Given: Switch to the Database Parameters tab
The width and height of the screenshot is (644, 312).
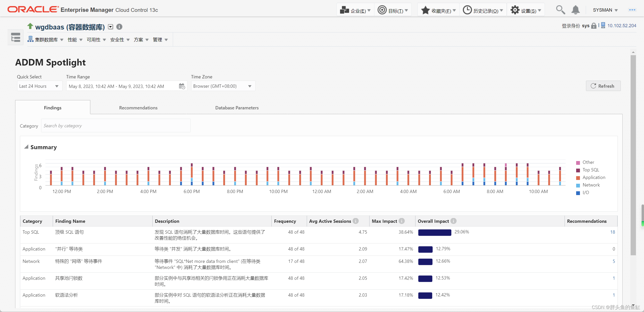Looking at the screenshot, I should pyautogui.click(x=237, y=108).
